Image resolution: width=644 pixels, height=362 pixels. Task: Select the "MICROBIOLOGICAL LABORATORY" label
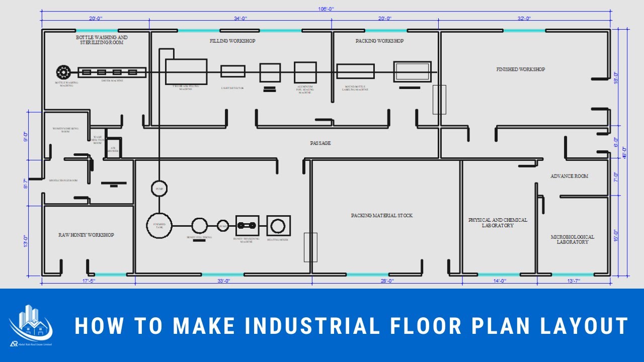(573, 239)
